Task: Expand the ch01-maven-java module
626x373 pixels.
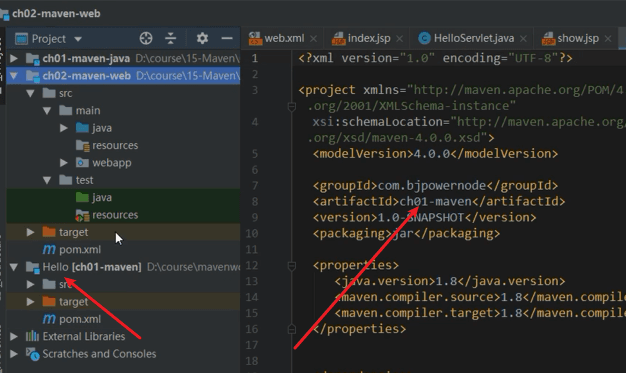Action: pyautogui.click(x=14, y=58)
